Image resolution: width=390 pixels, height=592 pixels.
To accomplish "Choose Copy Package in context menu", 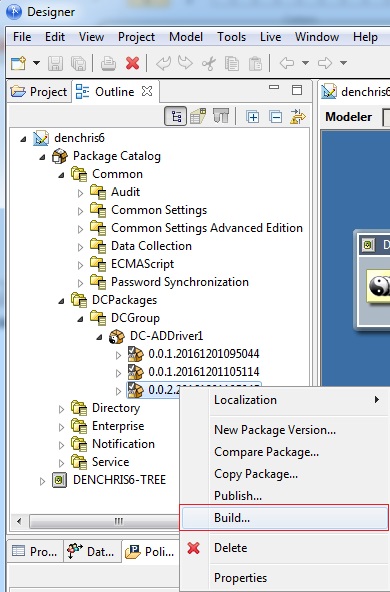I will point(285,474).
